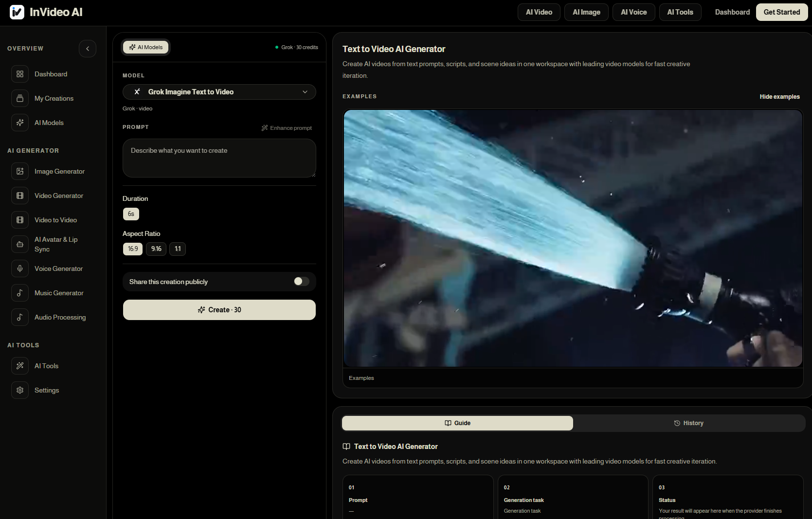Open Audio Processing sidebar icon
The width and height of the screenshot is (812, 519).
(x=20, y=317)
